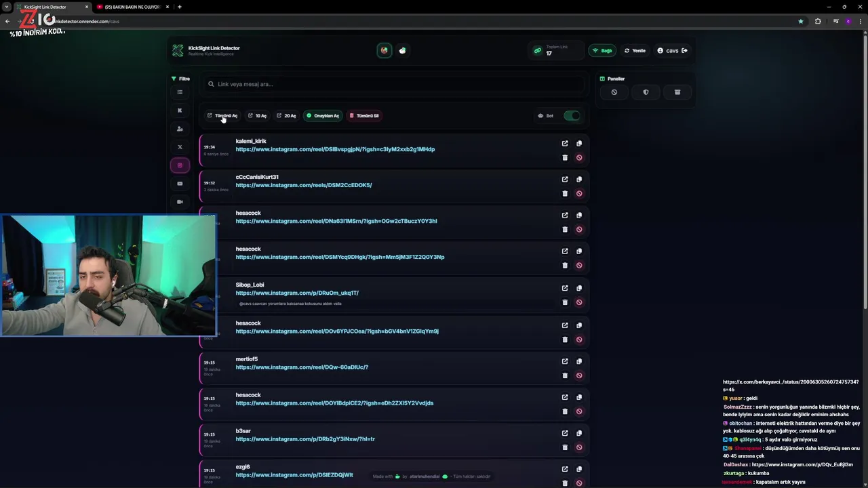Select the video camera filter icon
The image size is (868, 488).
coord(180,202)
